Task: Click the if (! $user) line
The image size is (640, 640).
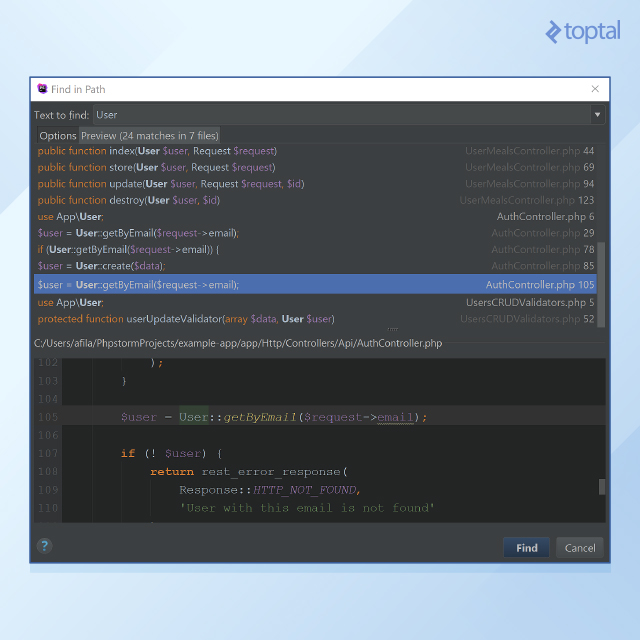Action: coord(171,453)
